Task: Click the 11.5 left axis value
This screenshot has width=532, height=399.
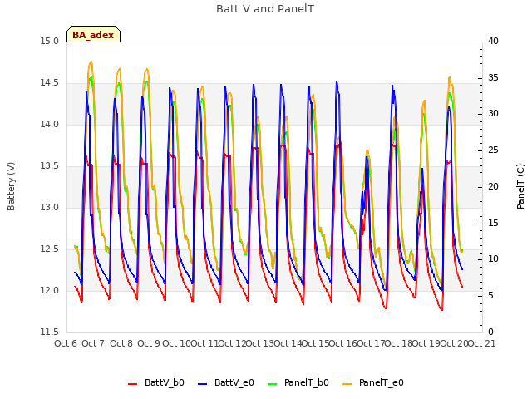Action: point(50,332)
